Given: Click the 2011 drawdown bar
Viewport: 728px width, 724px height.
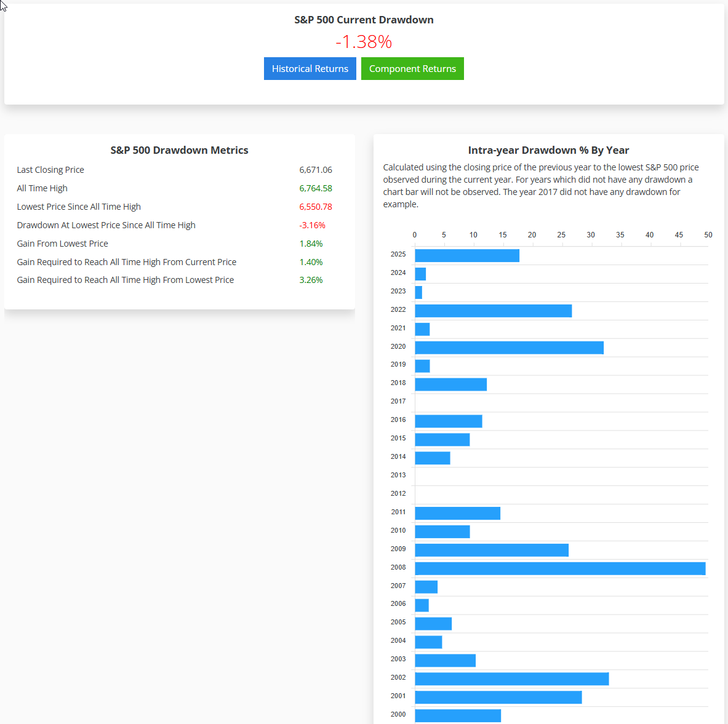Looking at the screenshot, I should point(457,513).
